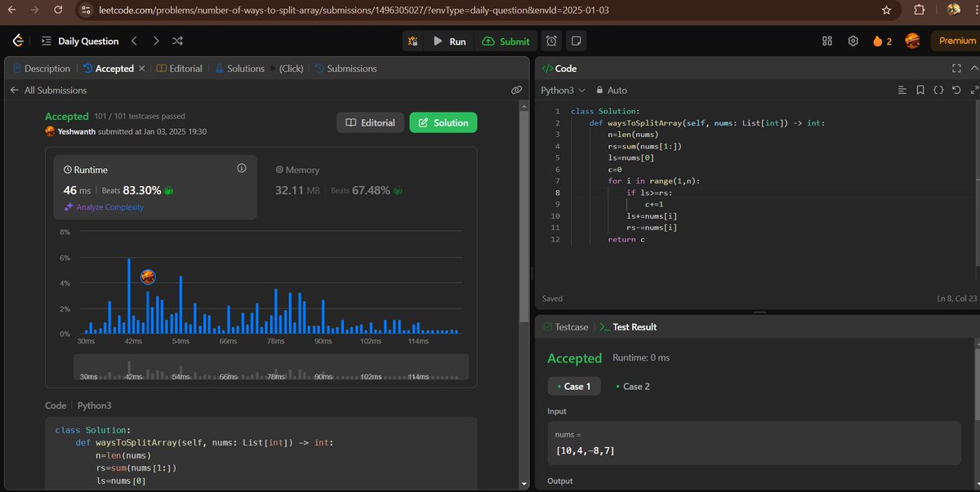Open the Daily Question problem list
Image resolution: width=980 pixels, height=492 pixels.
click(79, 41)
